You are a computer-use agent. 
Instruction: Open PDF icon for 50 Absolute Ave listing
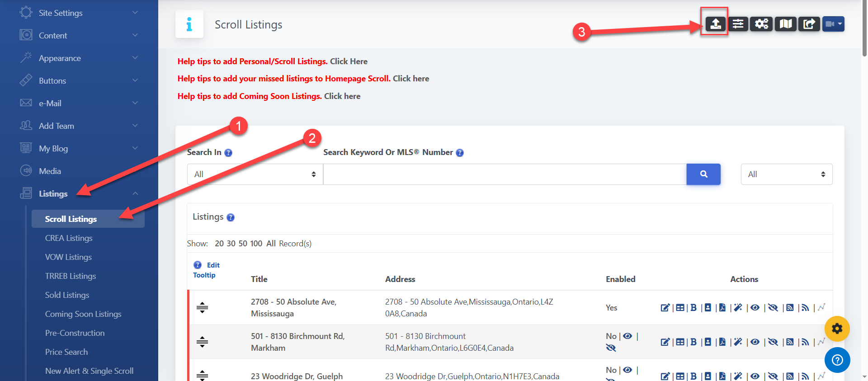(x=722, y=308)
